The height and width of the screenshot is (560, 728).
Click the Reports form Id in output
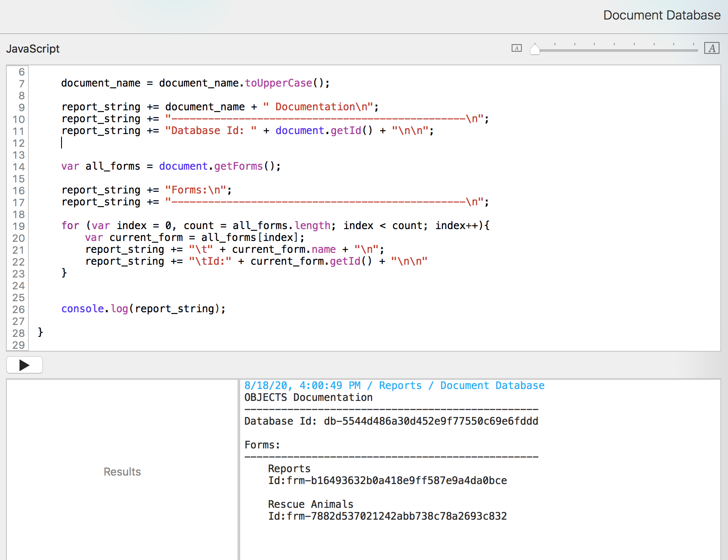point(387,481)
